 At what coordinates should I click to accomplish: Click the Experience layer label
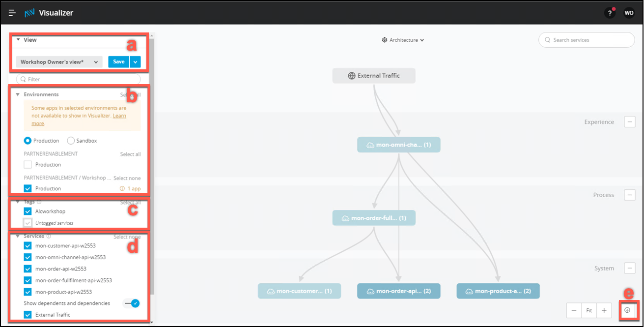599,122
